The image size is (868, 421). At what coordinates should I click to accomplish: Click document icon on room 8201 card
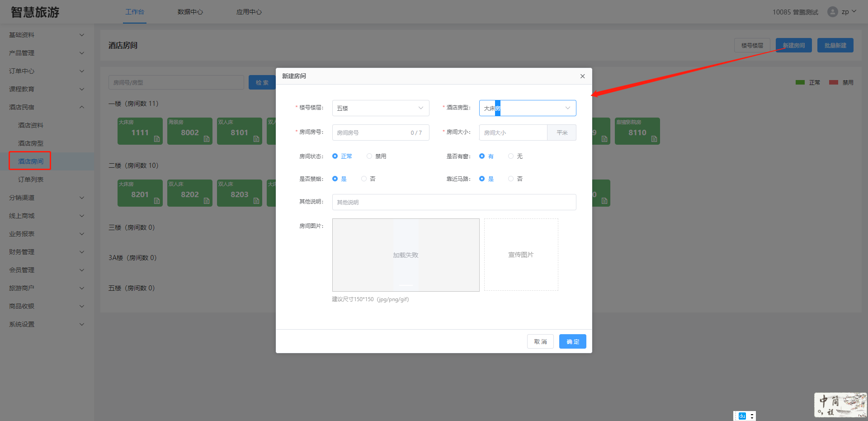click(x=157, y=201)
